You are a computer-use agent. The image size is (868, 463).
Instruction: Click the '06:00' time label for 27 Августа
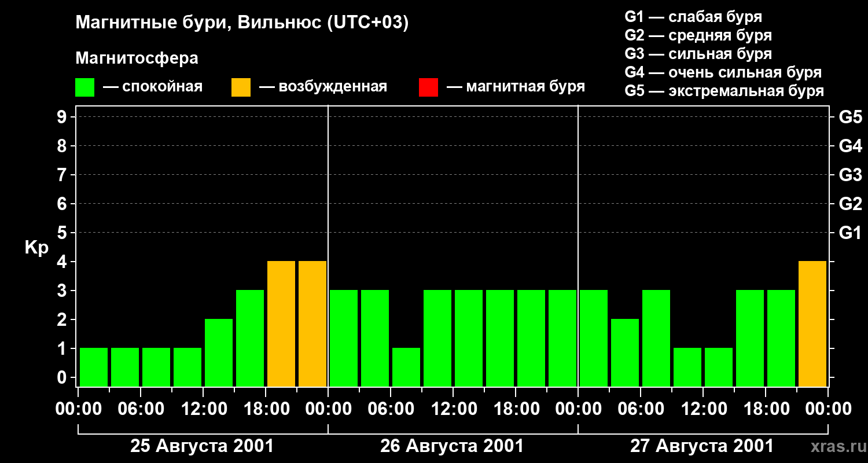click(641, 409)
